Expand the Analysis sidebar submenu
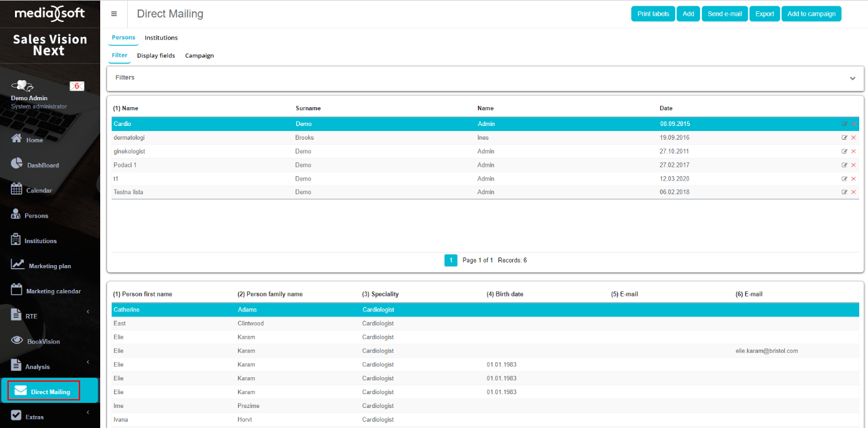868x428 pixels. [x=88, y=362]
